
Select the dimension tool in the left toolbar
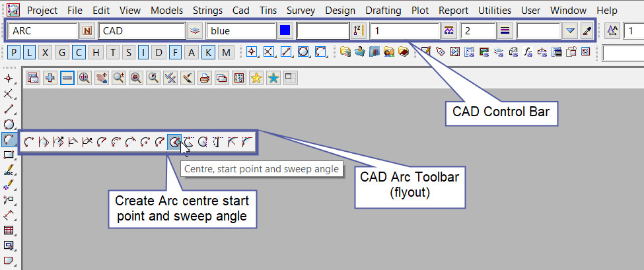click(x=9, y=215)
